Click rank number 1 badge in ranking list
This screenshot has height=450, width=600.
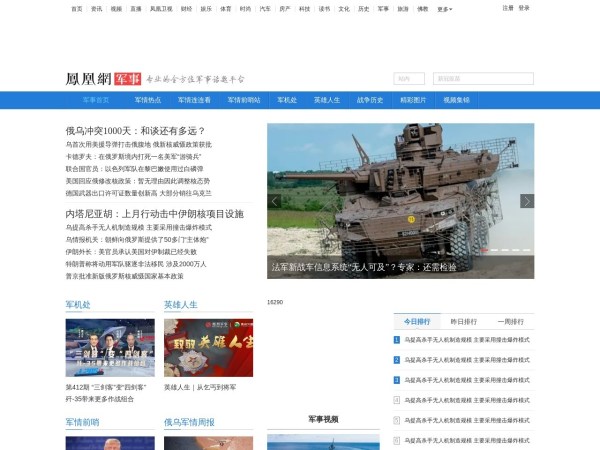(x=397, y=340)
